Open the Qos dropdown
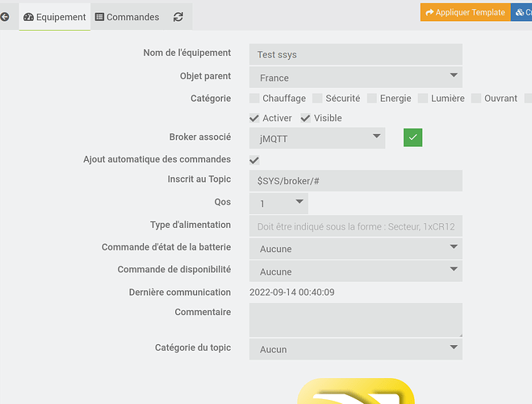 click(x=279, y=204)
